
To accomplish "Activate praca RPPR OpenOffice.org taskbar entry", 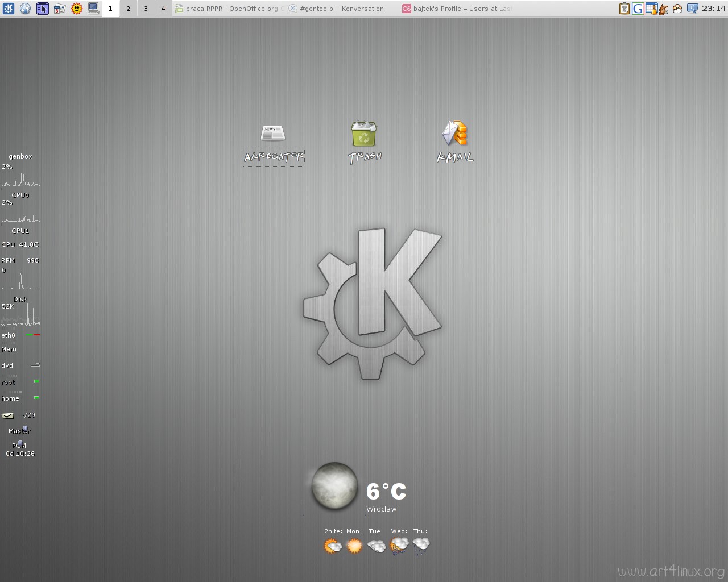I will click(230, 9).
